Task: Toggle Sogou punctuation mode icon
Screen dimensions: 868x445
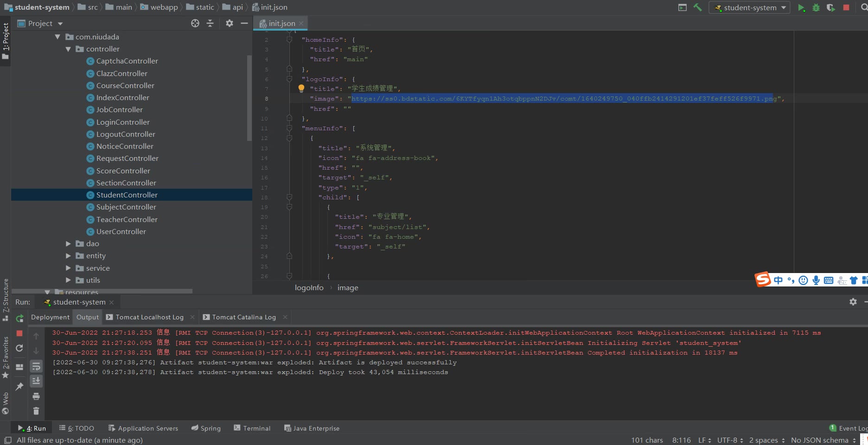Action: [791, 280]
